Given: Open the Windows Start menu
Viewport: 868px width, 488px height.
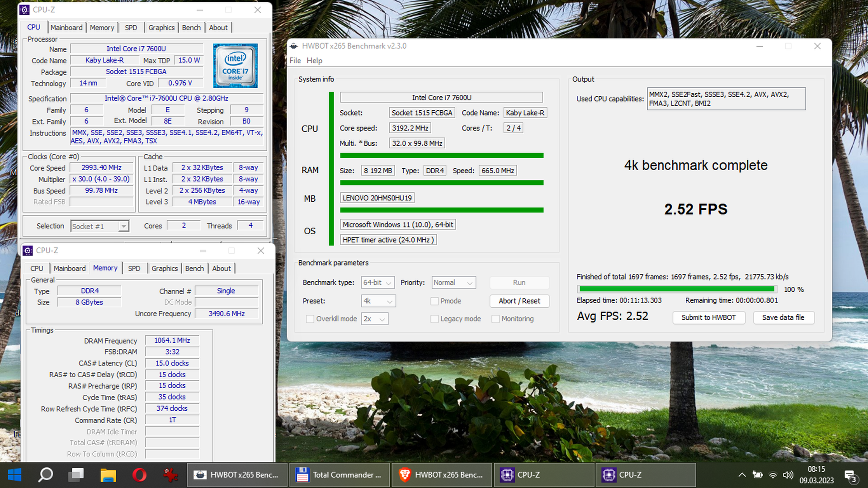Looking at the screenshot, I should (14, 475).
